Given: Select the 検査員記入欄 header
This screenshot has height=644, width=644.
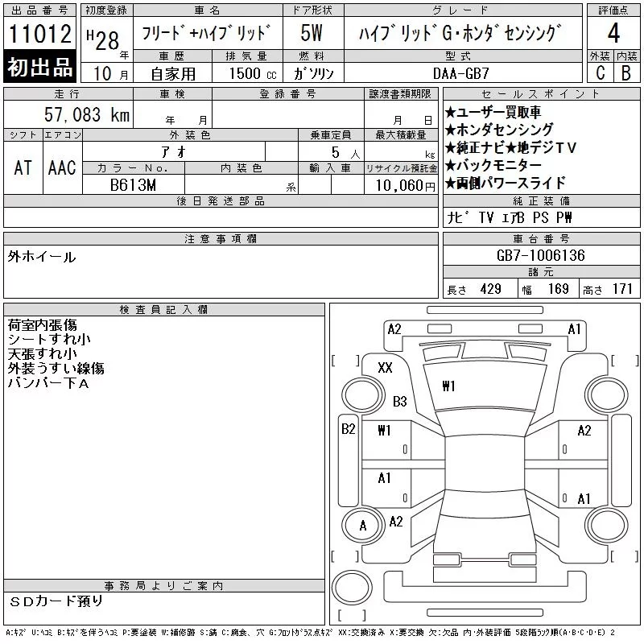Looking at the screenshot, I should [x=164, y=310].
